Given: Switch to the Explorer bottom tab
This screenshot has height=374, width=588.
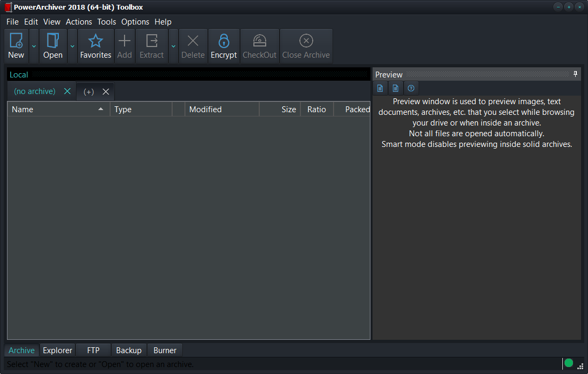Looking at the screenshot, I should [x=57, y=350].
